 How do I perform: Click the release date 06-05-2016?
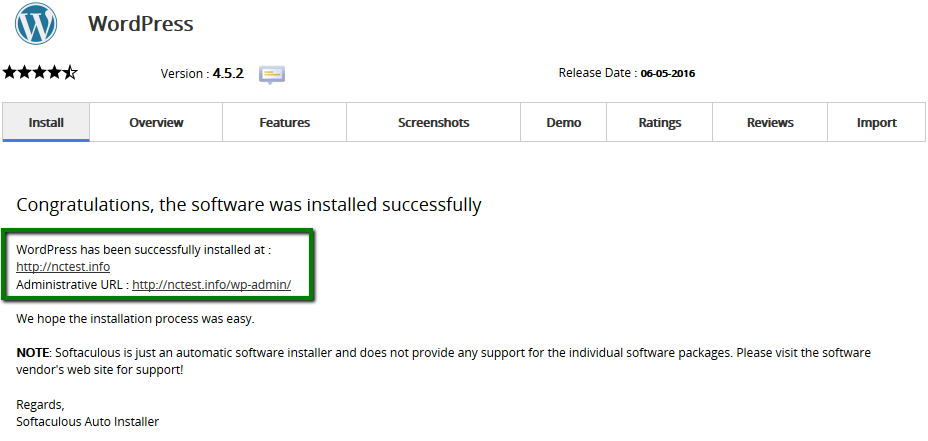668,73
